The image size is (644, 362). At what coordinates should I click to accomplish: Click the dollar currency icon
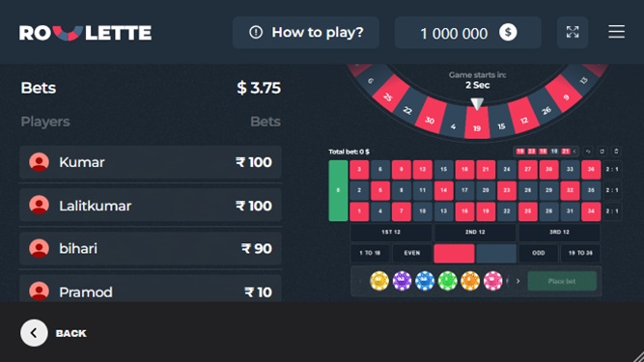click(x=508, y=33)
